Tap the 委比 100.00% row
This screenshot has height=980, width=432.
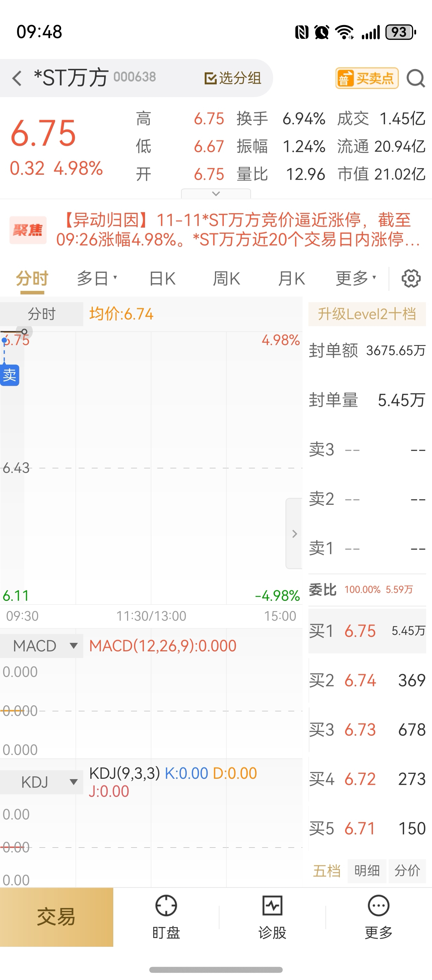tap(367, 590)
